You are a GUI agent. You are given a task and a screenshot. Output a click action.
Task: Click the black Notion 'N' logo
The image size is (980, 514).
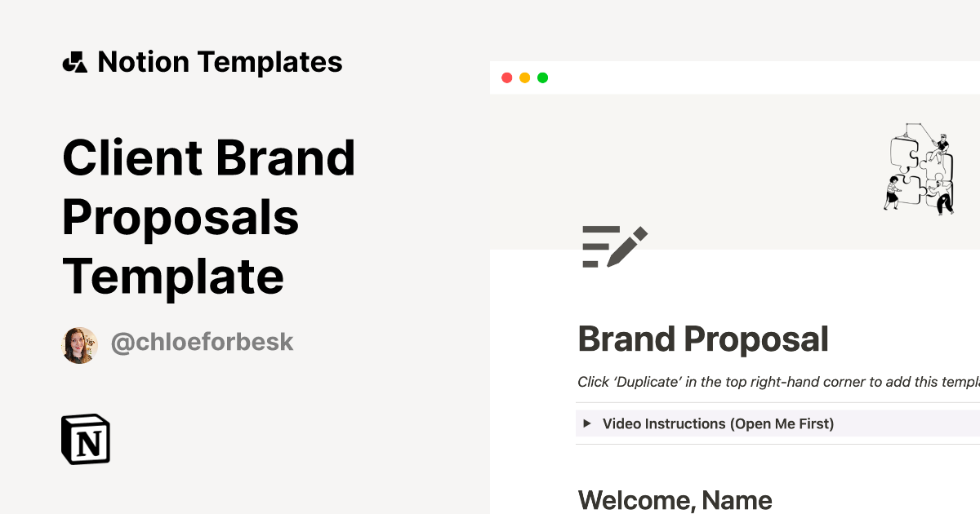point(85,439)
